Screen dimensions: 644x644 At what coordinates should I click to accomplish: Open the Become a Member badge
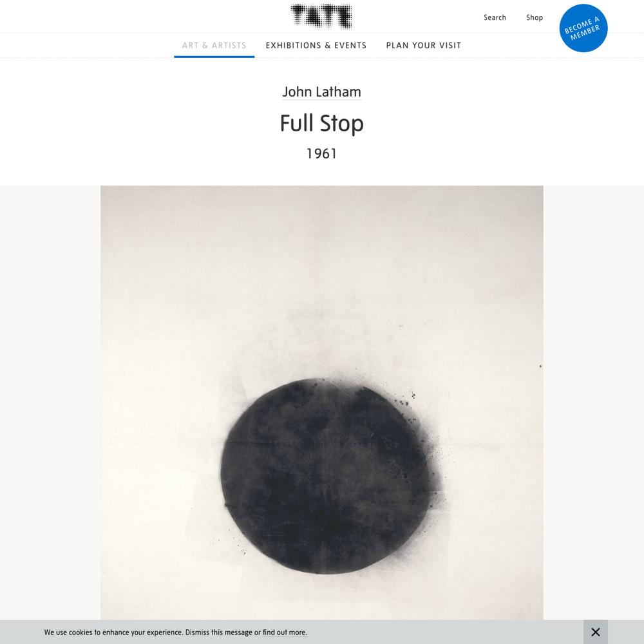coord(583,28)
